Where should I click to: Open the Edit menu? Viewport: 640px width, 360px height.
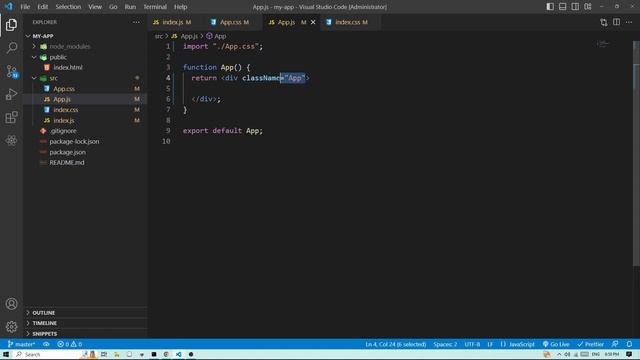pyautogui.click(x=42, y=7)
